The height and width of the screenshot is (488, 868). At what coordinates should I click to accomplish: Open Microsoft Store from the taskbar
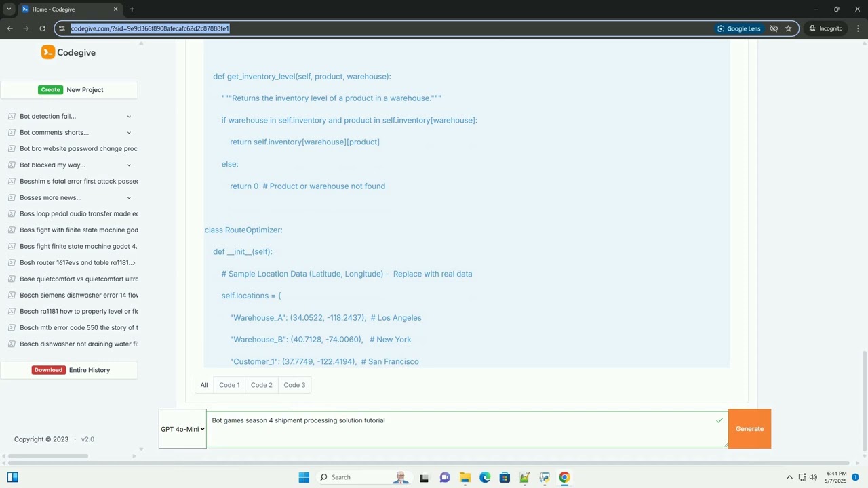(x=505, y=477)
